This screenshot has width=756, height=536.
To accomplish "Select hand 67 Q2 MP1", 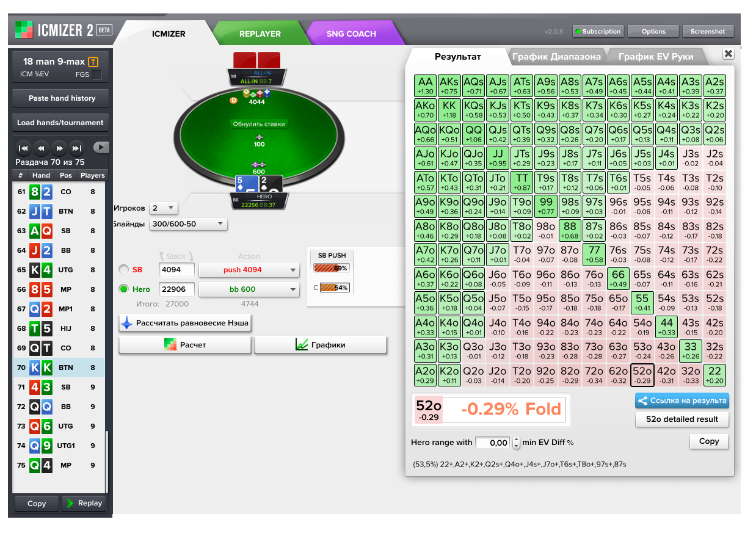I will 59,309.
